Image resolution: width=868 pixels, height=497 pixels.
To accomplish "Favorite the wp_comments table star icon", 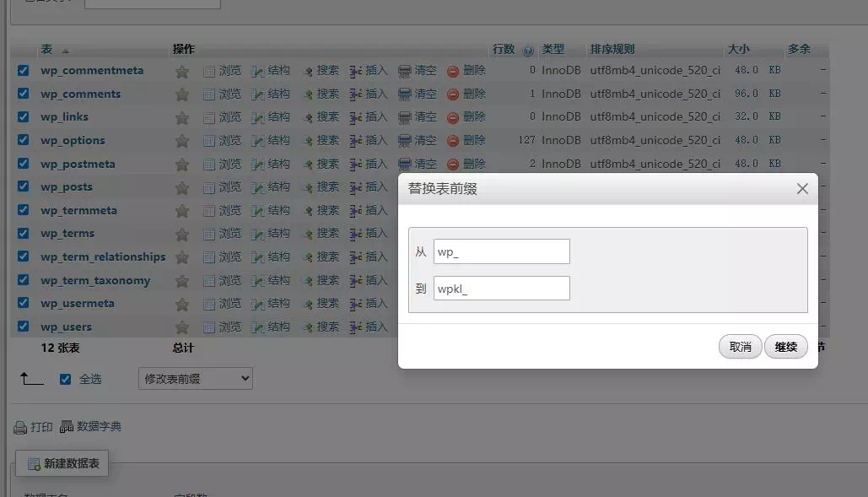I will pyautogui.click(x=181, y=95).
